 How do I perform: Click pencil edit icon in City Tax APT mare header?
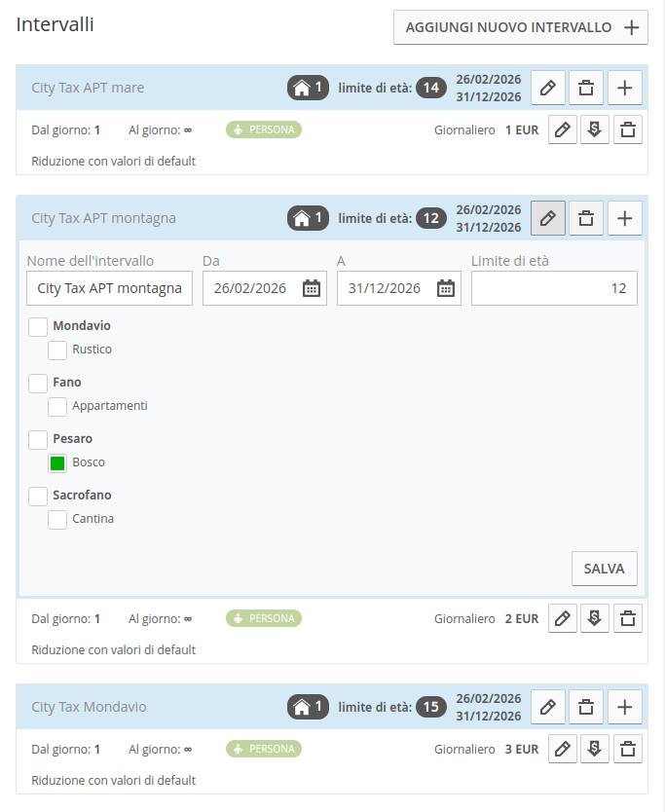547,88
